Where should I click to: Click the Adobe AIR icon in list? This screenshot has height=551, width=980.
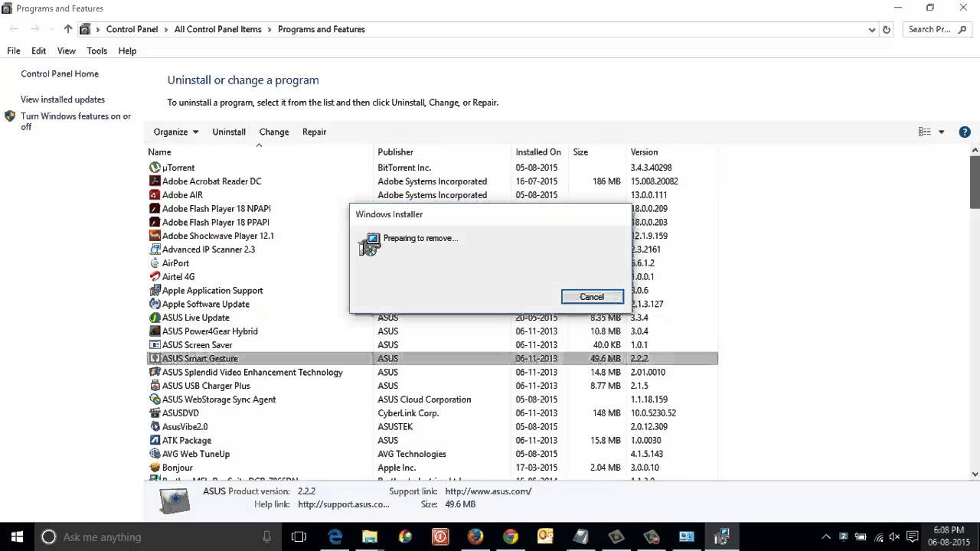click(155, 195)
